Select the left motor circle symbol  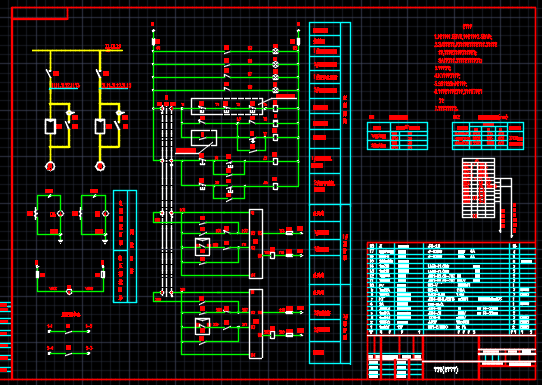pos(50,167)
